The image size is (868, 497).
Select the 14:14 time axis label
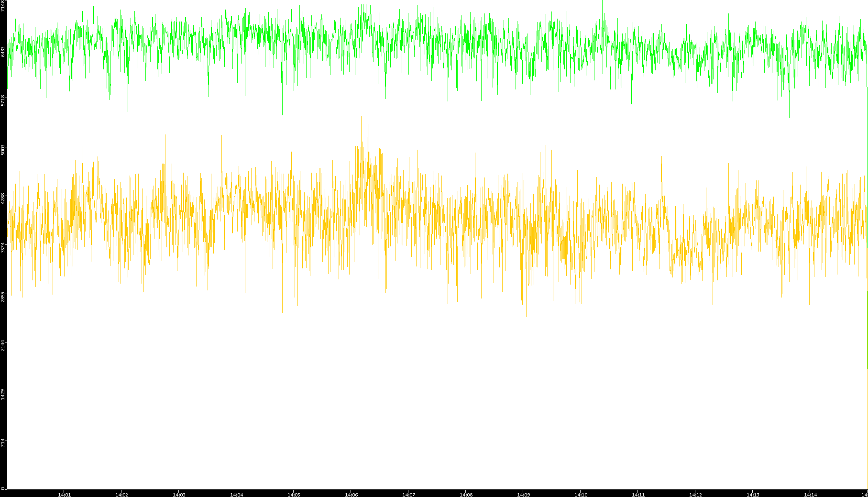click(x=810, y=495)
